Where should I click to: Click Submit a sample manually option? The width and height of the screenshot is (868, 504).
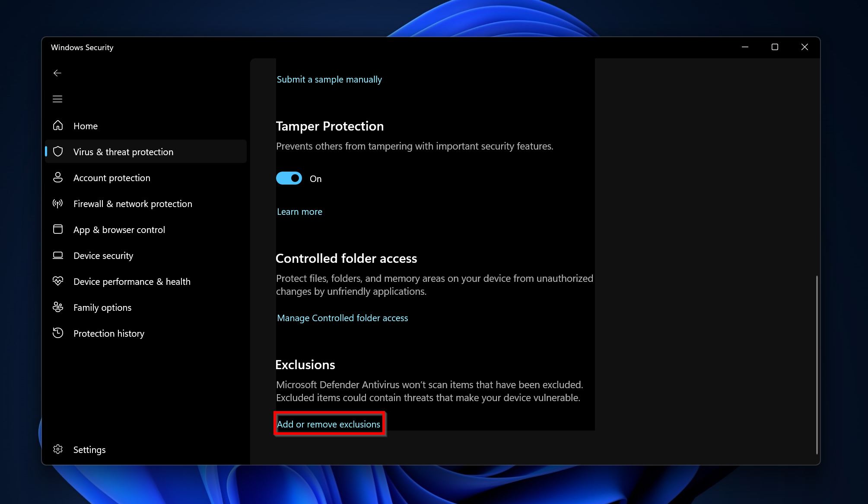(x=329, y=79)
